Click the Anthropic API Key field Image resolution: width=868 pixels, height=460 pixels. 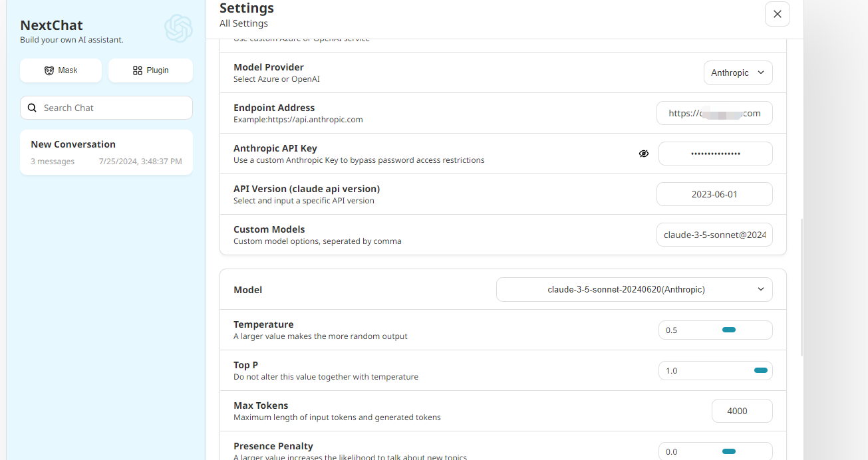(716, 154)
